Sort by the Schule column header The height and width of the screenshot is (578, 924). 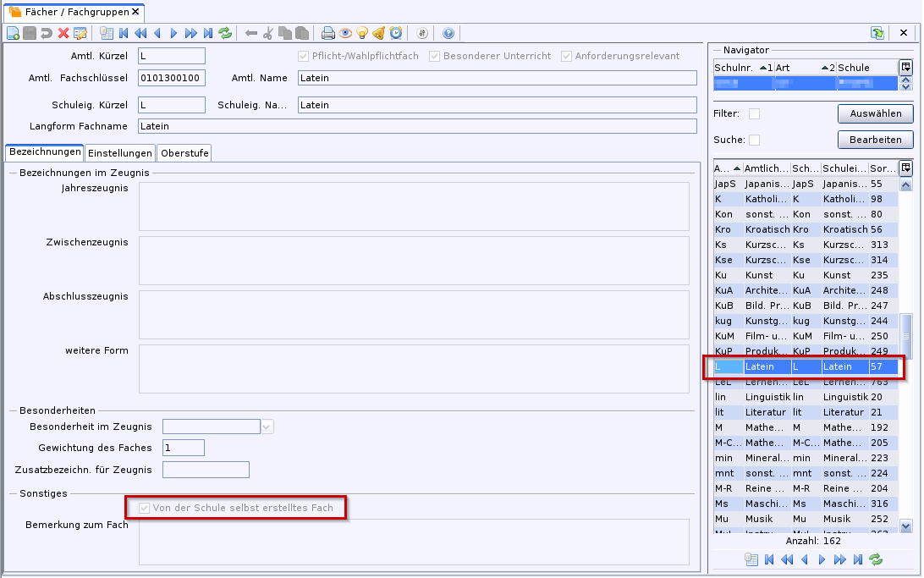tap(866, 68)
